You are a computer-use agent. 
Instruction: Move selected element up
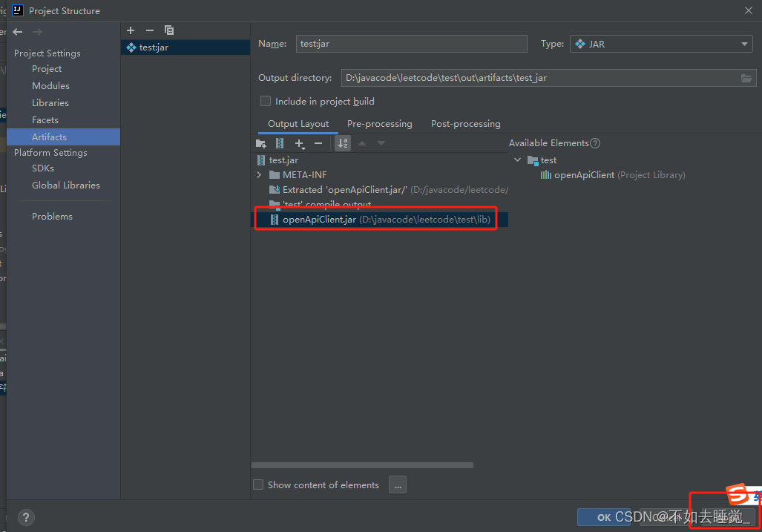click(x=362, y=143)
